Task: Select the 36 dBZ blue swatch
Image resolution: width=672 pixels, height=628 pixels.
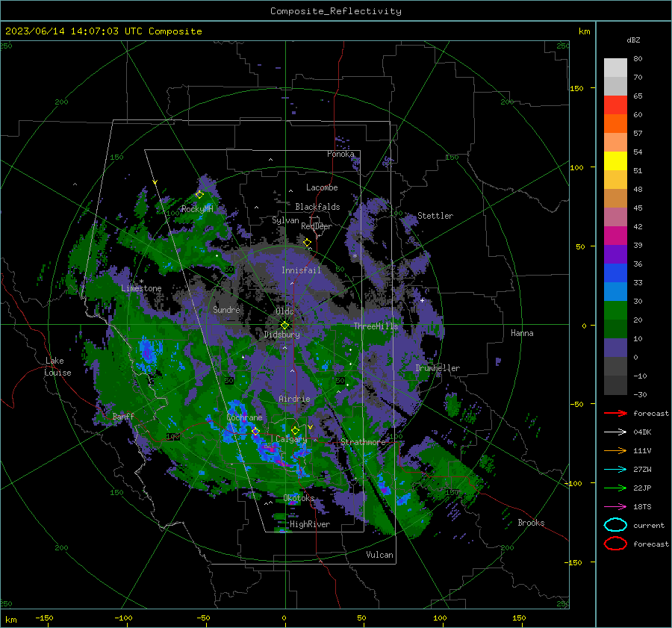Action: coord(615,273)
